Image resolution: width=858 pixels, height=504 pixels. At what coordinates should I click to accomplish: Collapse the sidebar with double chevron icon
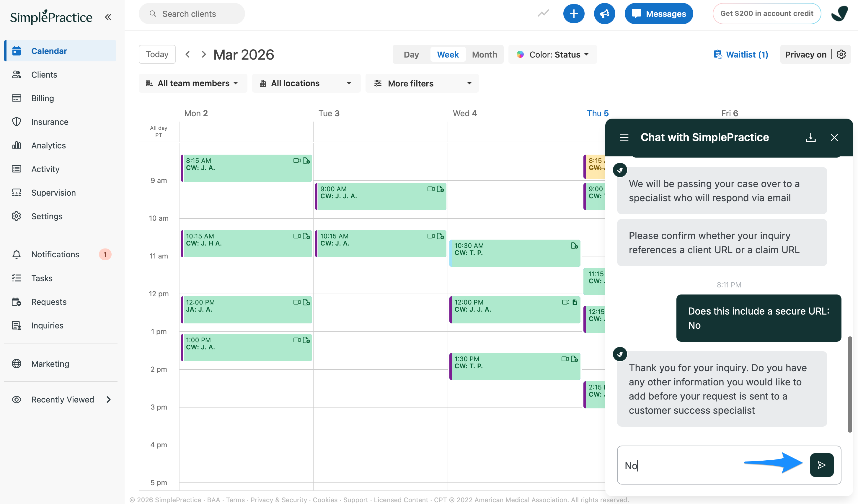pyautogui.click(x=108, y=17)
